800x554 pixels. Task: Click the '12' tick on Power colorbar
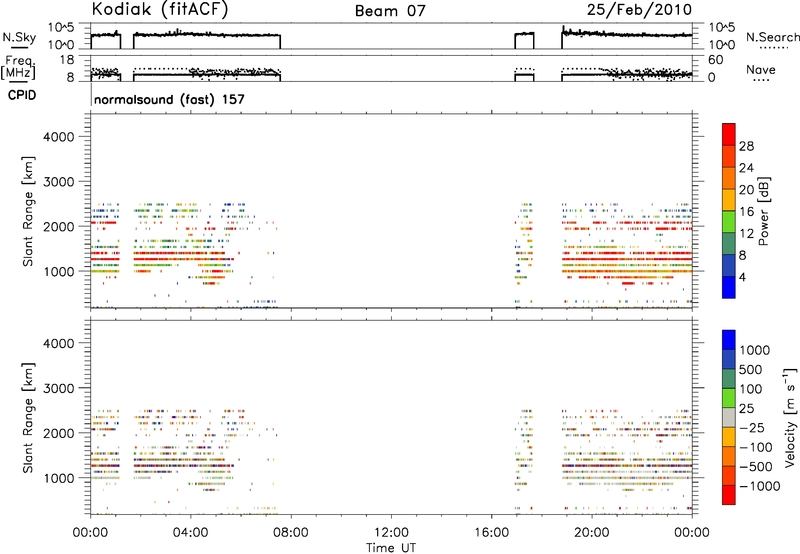(x=746, y=234)
